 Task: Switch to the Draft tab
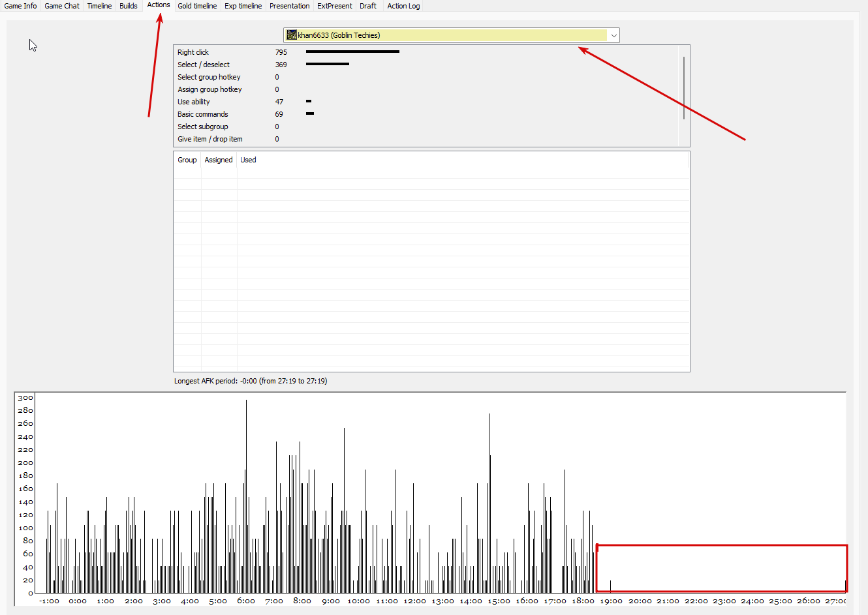click(x=368, y=6)
